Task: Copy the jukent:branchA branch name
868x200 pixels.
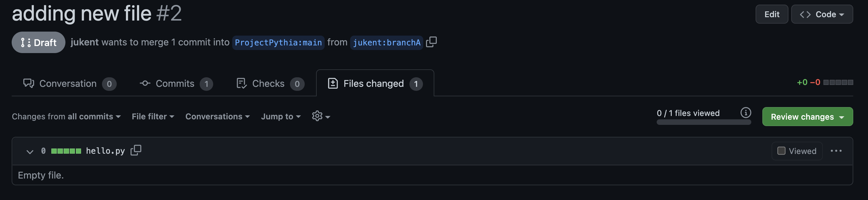Action: coord(432,42)
